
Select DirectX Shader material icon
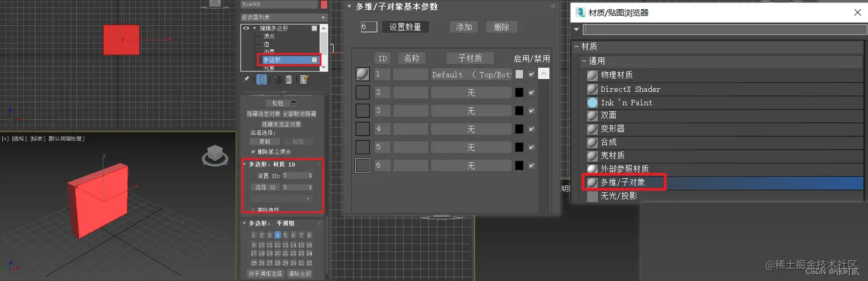click(x=592, y=89)
